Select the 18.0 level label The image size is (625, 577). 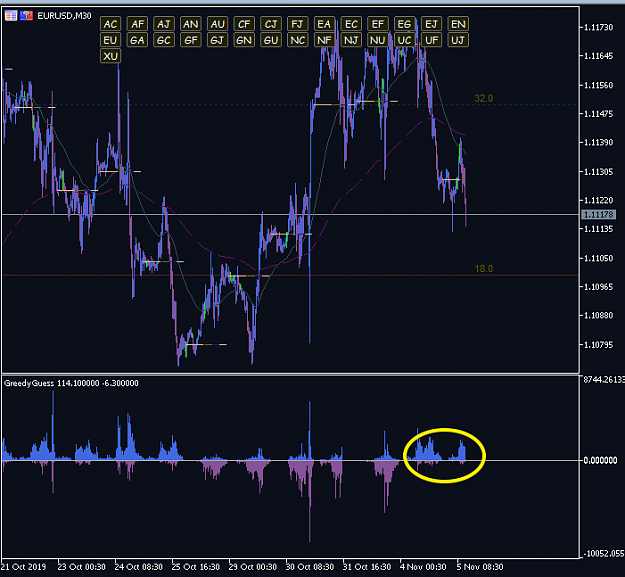coord(484,269)
